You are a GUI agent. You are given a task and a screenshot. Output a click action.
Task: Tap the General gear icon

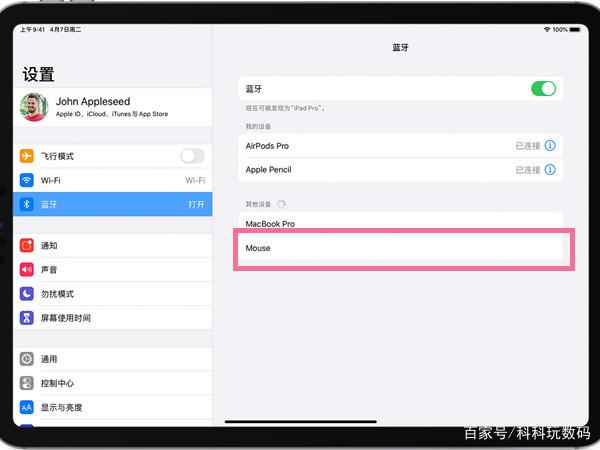tap(26, 359)
